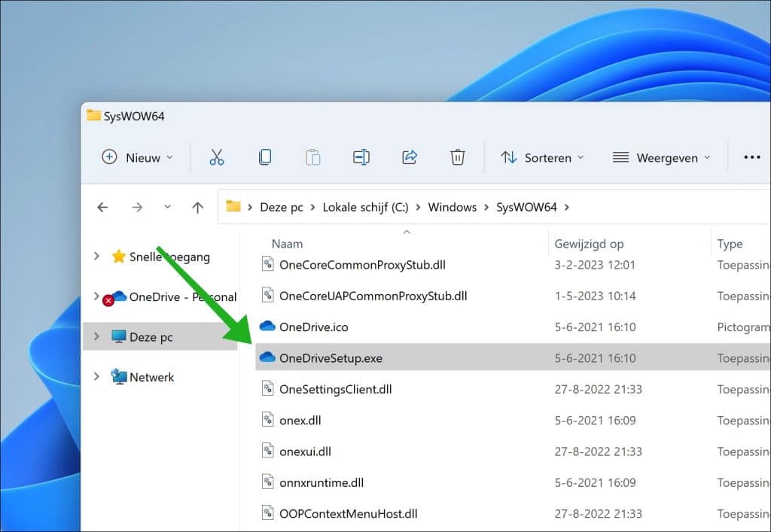Image resolution: width=771 pixels, height=532 pixels.
Task: Click the Share icon in the toolbar
Action: click(x=410, y=157)
